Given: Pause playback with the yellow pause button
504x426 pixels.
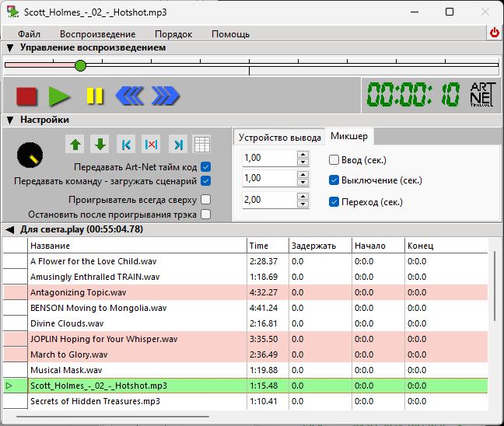Looking at the screenshot, I should [x=95, y=96].
